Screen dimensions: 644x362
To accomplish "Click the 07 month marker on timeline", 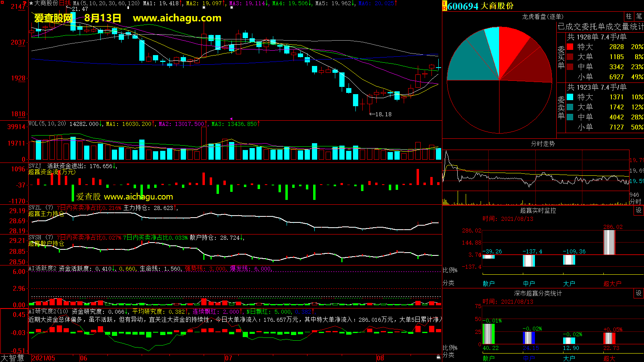I will 228,358.
